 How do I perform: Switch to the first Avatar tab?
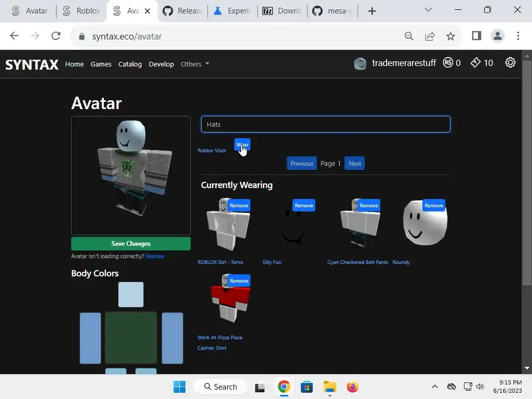30,11
